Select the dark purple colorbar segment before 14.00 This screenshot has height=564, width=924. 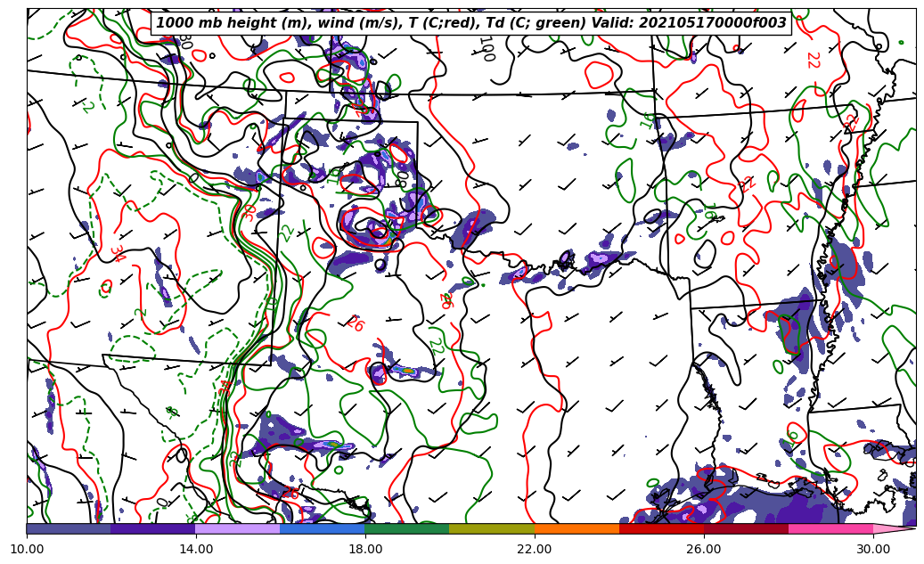pyautogui.click(x=153, y=528)
